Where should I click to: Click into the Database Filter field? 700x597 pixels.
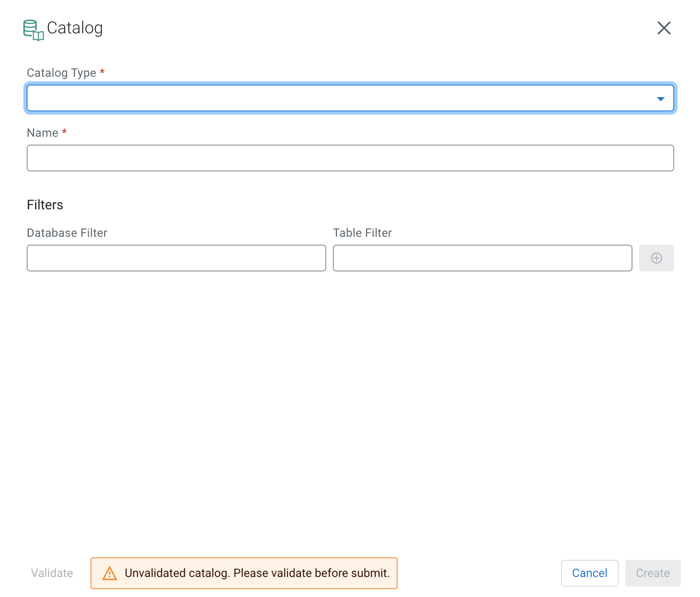tap(176, 258)
